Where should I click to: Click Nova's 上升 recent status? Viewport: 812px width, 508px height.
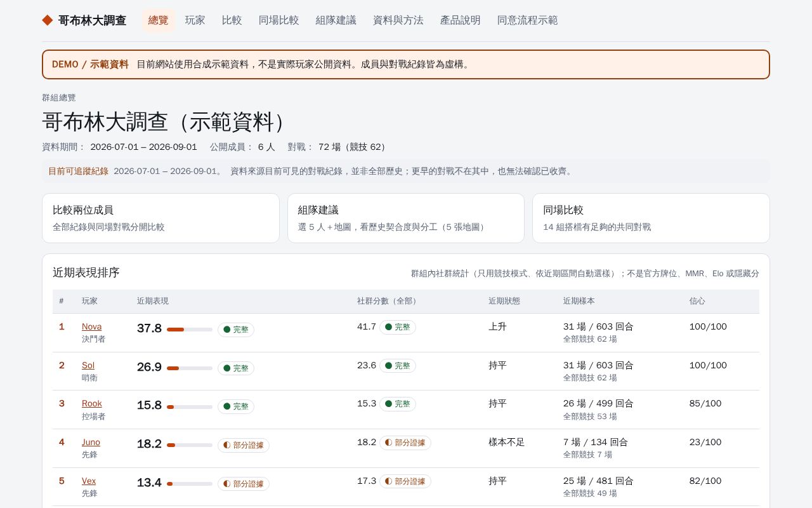[x=497, y=326]
